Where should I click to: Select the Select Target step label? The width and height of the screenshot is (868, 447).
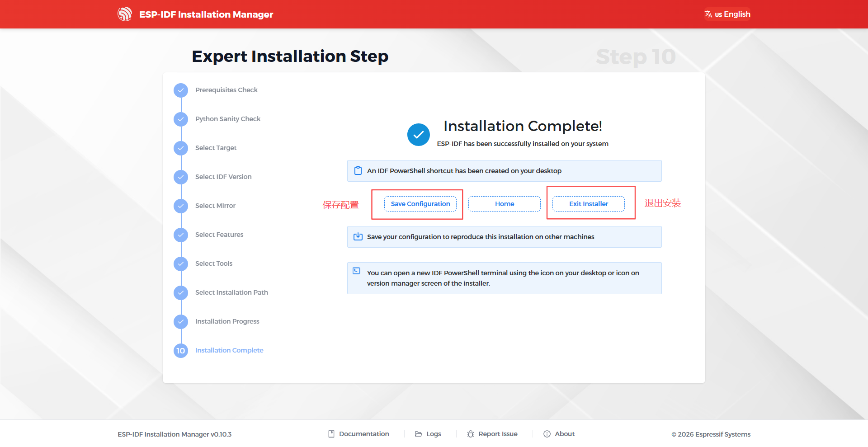coord(216,148)
